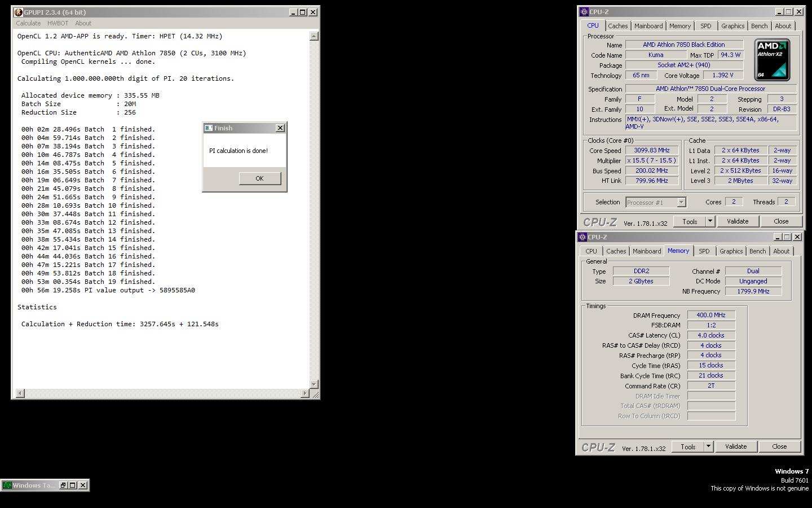812x508 pixels.
Task: Expand Tools dropdown arrow in lower CPU-Z
Action: [x=708, y=446]
